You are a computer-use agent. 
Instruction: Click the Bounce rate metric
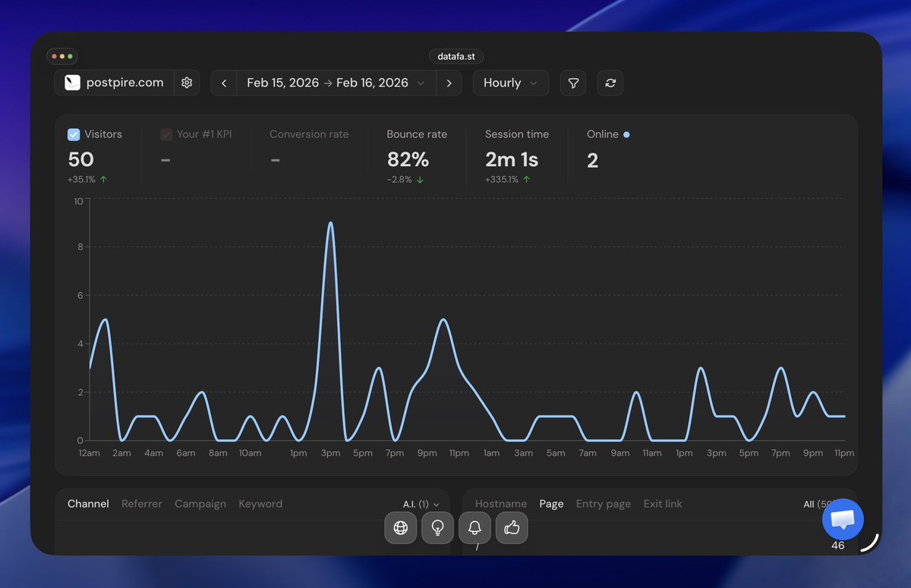(x=417, y=134)
